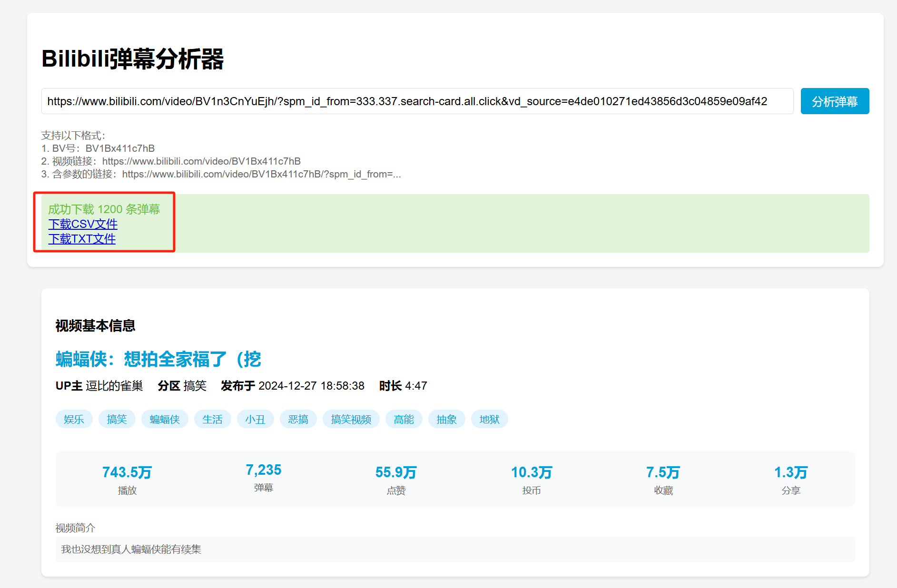Open the 下载TXT文件 download link
Image resolution: width=897 pixels, height=588 pixels.
point(82,239)
